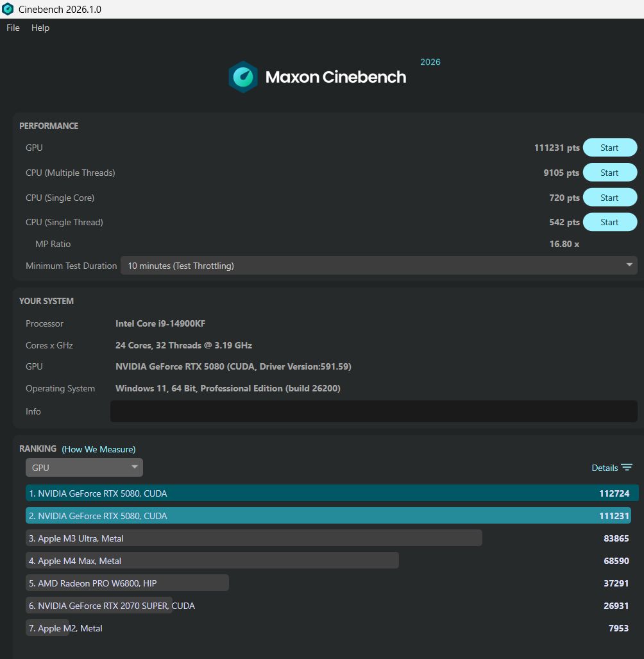The height and width of the screenshot is (659, 644).
Task: Select the AMD Radeon PRO W6800, HIP row
Action: click(328, 583)
